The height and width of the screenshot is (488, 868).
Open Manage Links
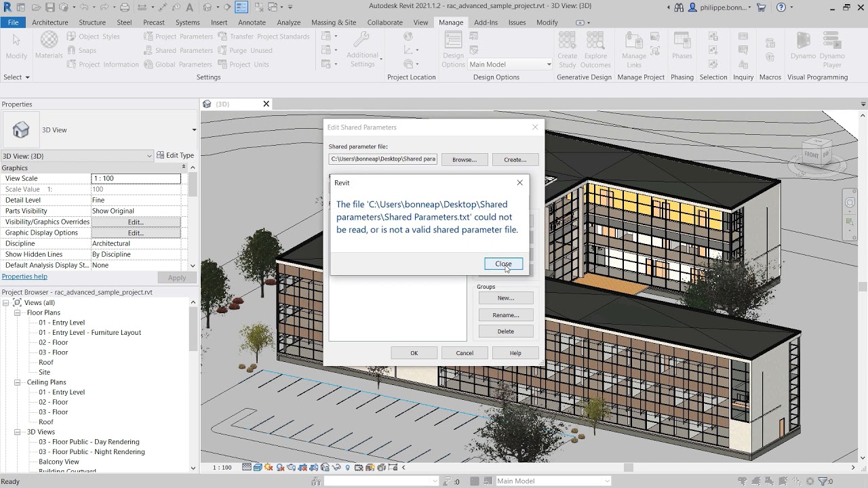point(634,50)
